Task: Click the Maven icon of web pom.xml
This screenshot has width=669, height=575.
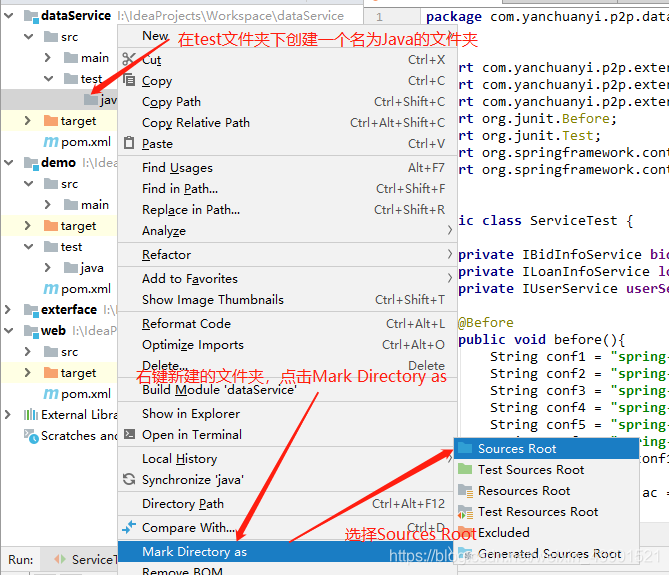Action: (x=50, y=394)
